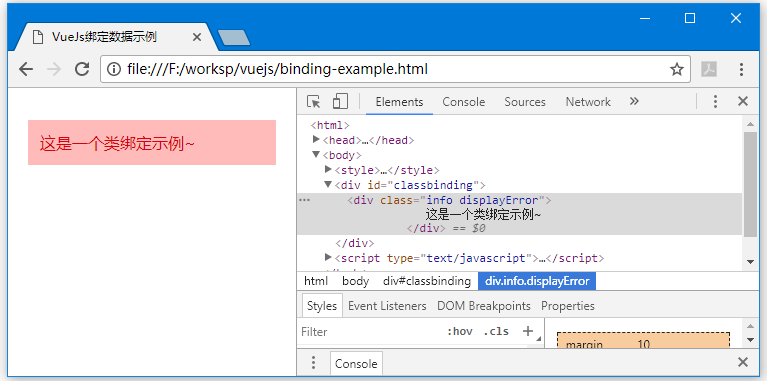This screenshot has width=767, height=381.
Task: Click the margin box in box model
Action: click(x=643, y=341)
